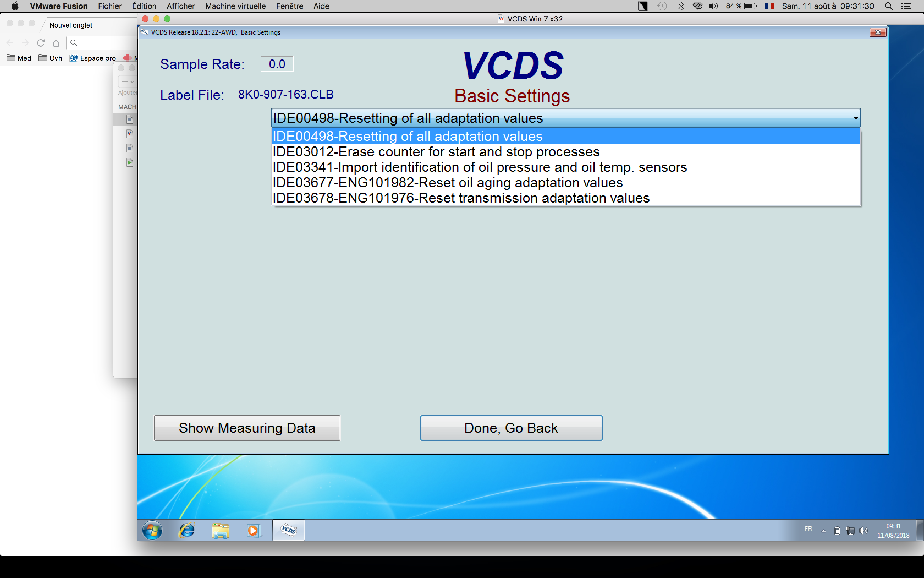The width and height of the screenshot is (924, 578).
Task: Open the Machine virtuelle menu
Action: click(x=235, y=6)
